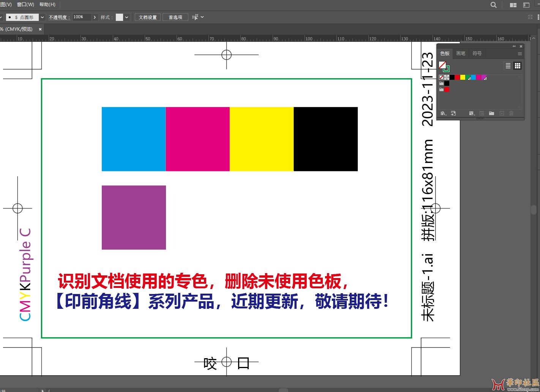Screen dimensions: 540x392
Task: Pick the cyan swatch in top row
Action: pyautogui.click(x=473, y=77)
